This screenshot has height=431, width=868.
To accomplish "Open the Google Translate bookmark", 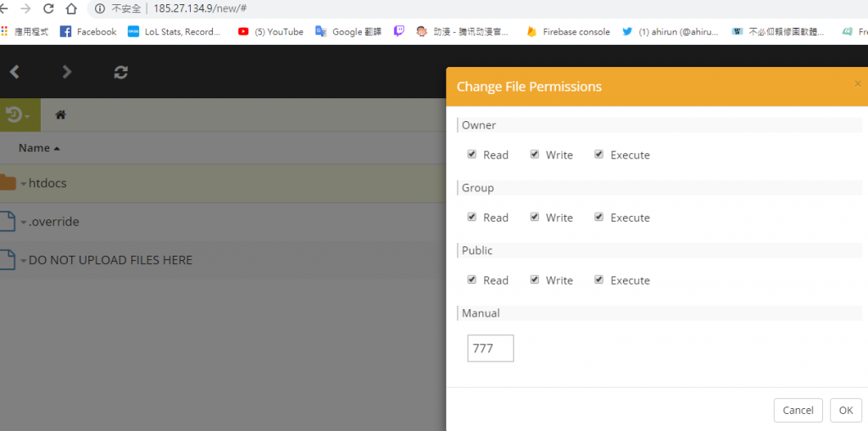I will pos(348,31).
